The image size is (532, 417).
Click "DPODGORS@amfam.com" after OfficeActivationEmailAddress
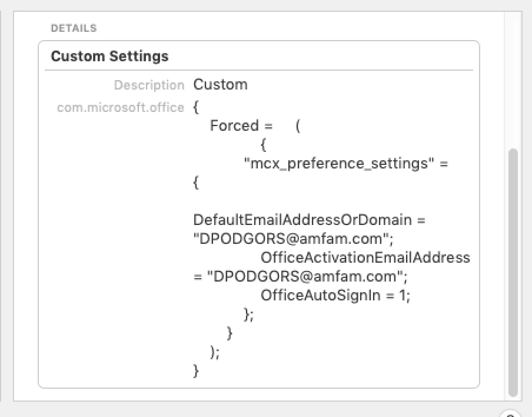click(304, 277)
